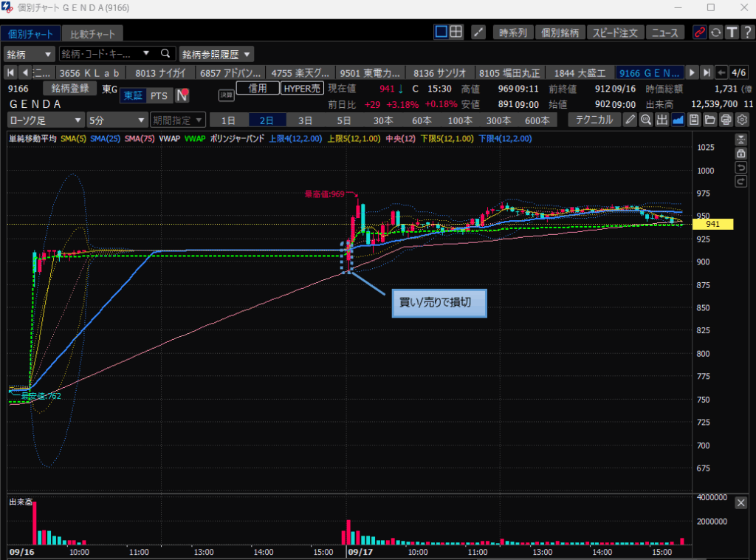The height and width of the screenshot is (560, 756).
Task: Open the 5分 interval dropdown
Action: coord(117,120)
